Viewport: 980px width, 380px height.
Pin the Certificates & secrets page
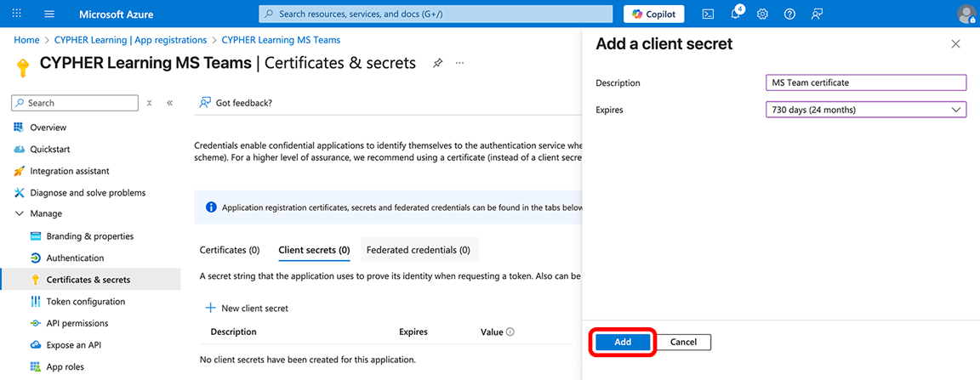437,63
